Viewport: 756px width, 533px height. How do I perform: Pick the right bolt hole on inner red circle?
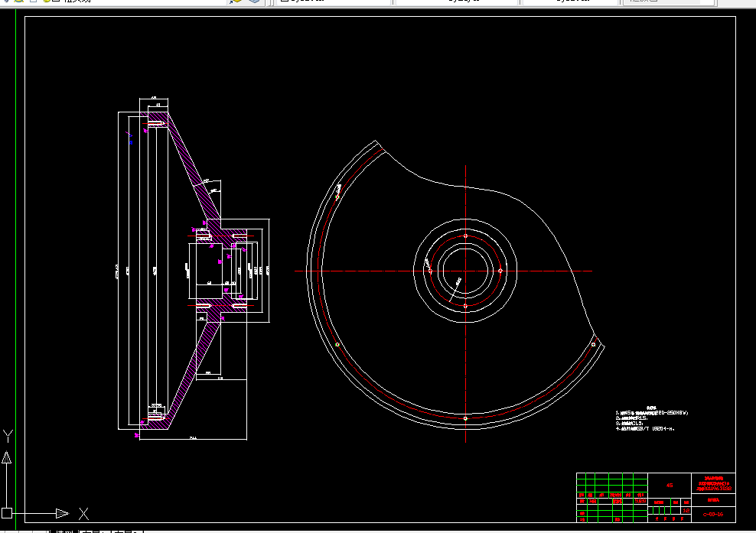click(x=500, y=271)
